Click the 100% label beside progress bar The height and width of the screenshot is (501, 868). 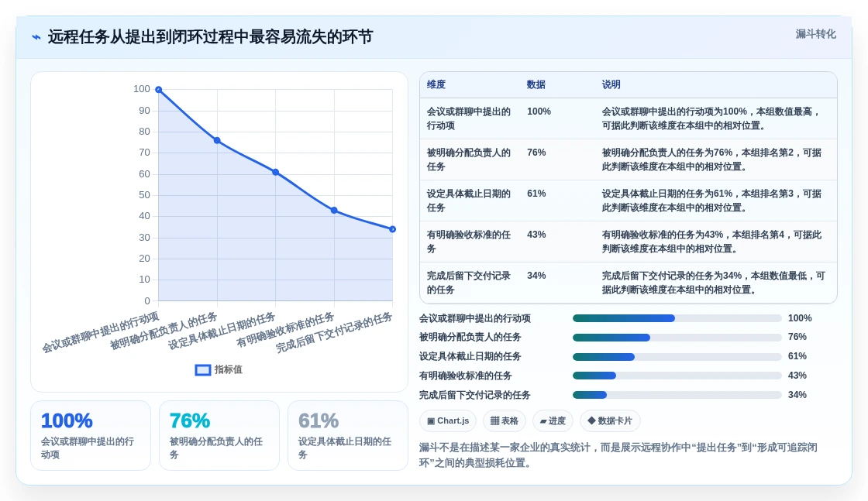(x=800, y=318)
